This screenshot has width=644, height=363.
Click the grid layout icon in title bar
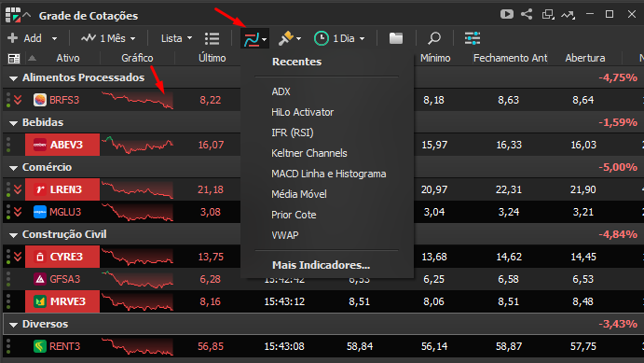pyautogui.click(x=13, y=15)
